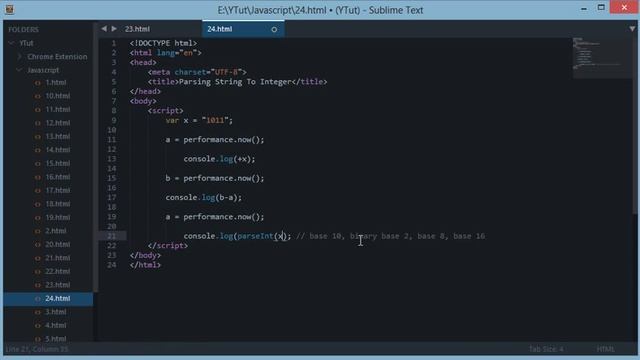Click b = performance.now() line
The height and width of the screenshot is (360, 640).
click(215, 178)
